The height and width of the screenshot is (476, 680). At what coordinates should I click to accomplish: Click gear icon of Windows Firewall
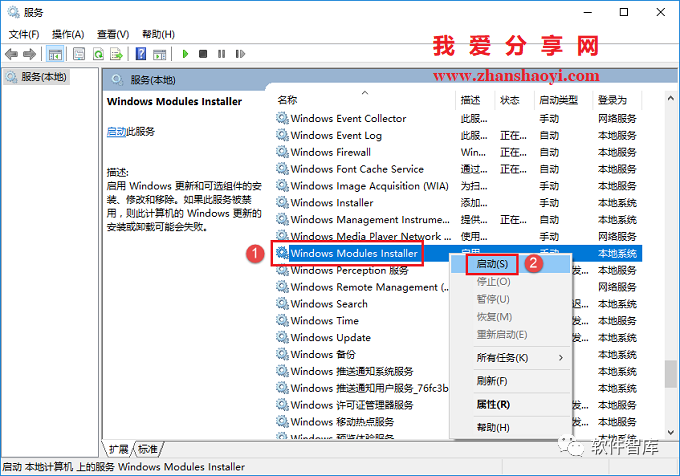282,152
